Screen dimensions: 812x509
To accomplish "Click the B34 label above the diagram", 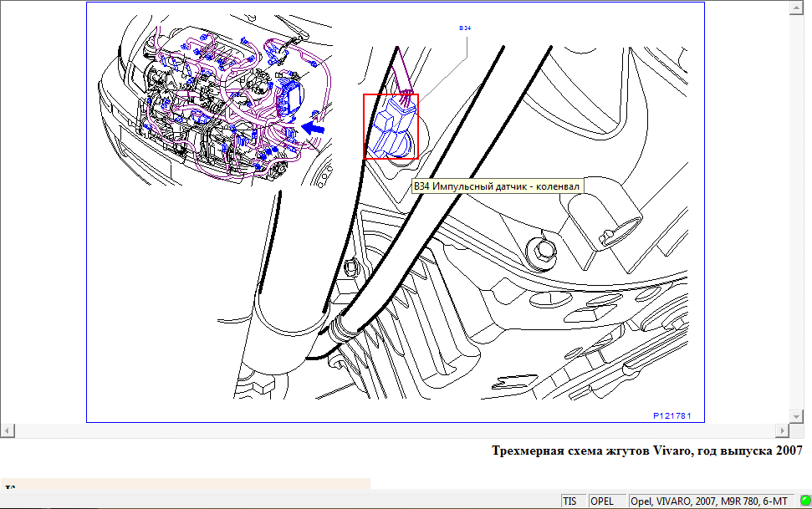I will point(465,28).
